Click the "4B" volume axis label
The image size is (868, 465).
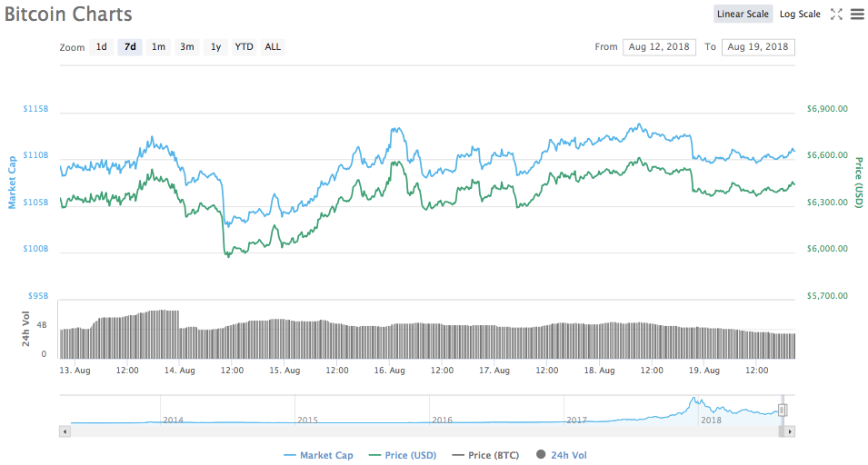click(42, 325)
